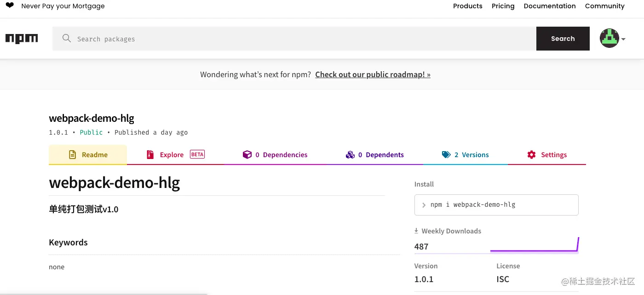644x295 pixels.
Task: Open the user avatar menu
Action: [609, 39]
